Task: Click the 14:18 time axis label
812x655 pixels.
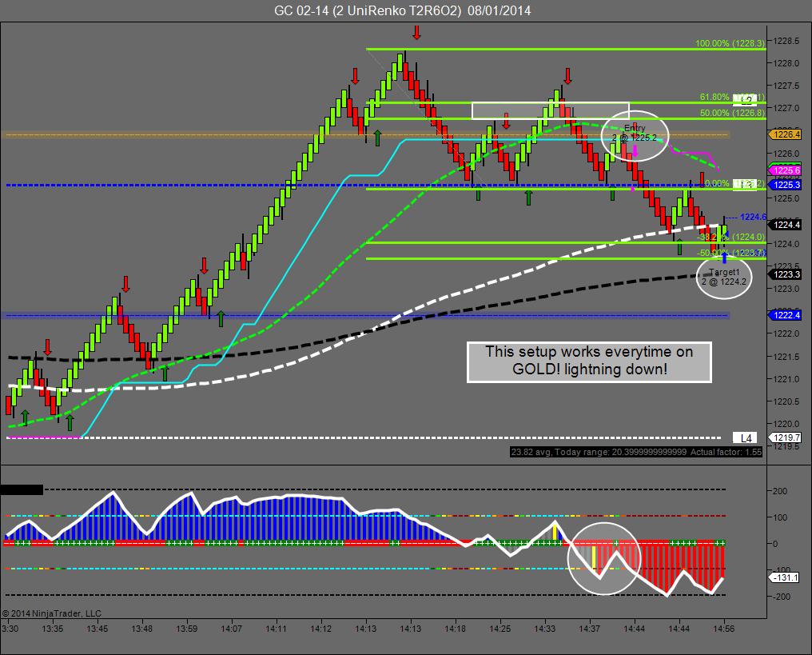Action: 456,629
